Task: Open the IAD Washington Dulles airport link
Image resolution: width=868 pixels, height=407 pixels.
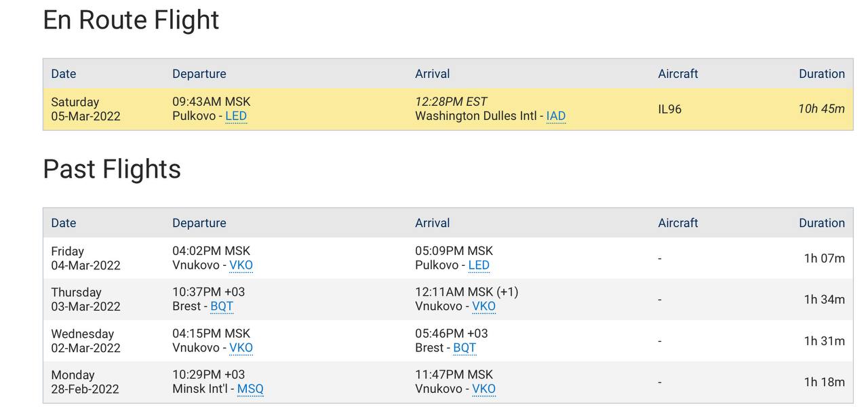Action: 555,116
